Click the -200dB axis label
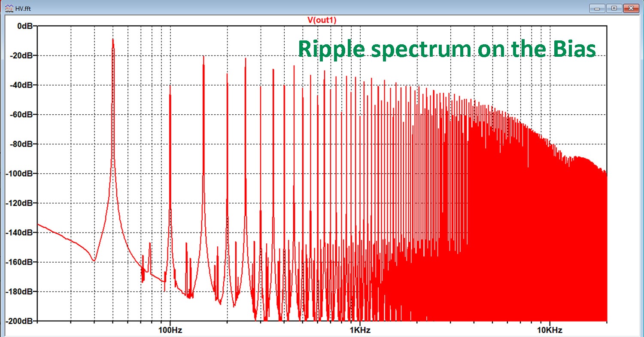The image size is (644, 337). 18,321
